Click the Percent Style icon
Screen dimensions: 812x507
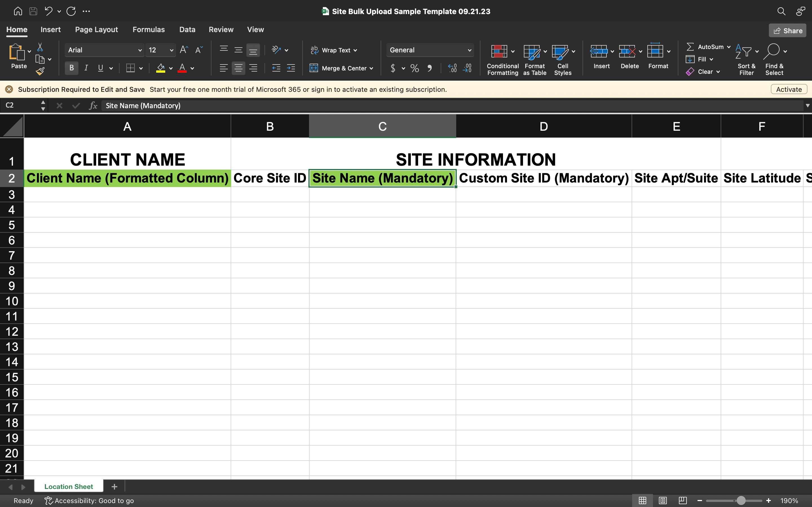coord(415,68)
